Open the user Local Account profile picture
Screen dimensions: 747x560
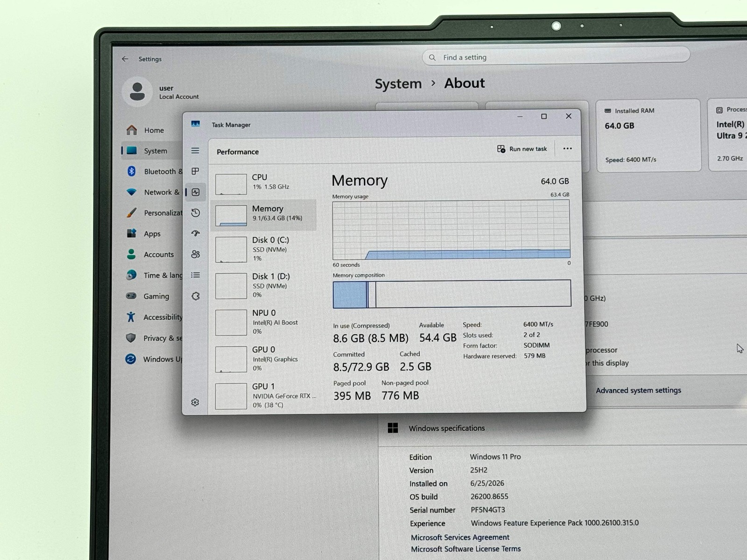137,91
